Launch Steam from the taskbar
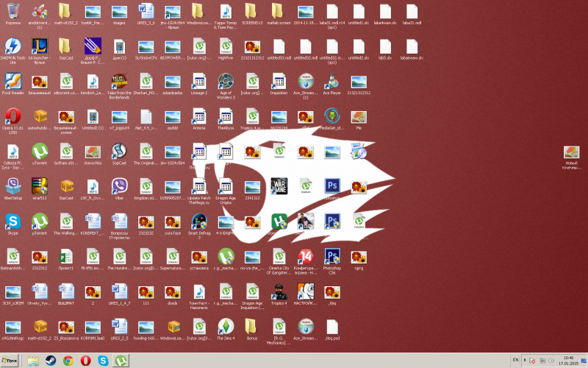The image size is (588, 368). tap(50, 361)
